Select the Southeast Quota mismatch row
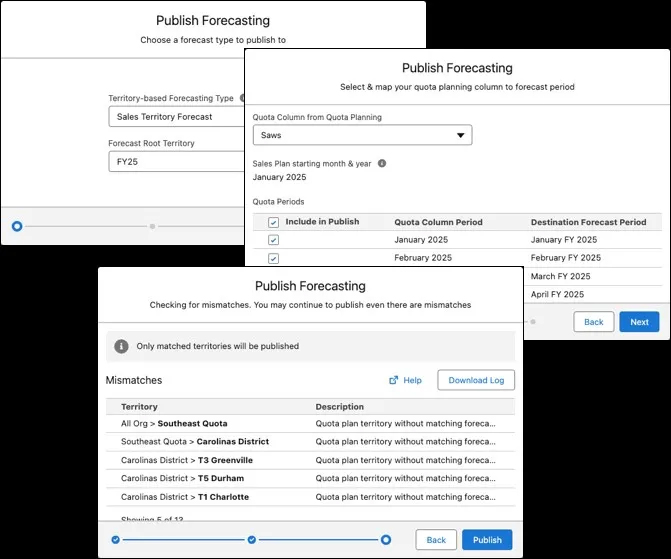The image size is (671, 559). pyautogui.click(x=310, y=423)
